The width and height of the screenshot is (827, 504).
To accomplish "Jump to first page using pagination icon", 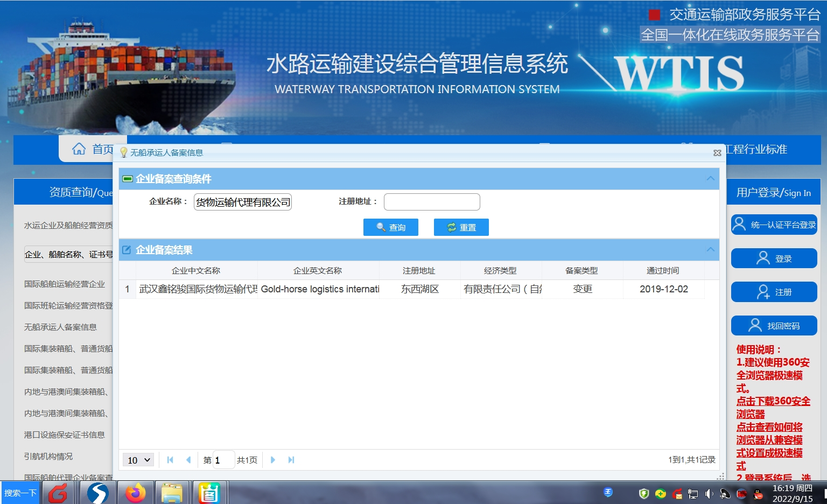I will tap(170, 460).
